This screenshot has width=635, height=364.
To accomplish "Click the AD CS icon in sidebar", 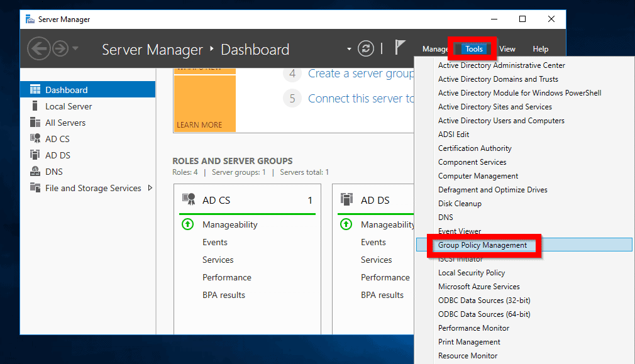I will click(x=35, y=139).
